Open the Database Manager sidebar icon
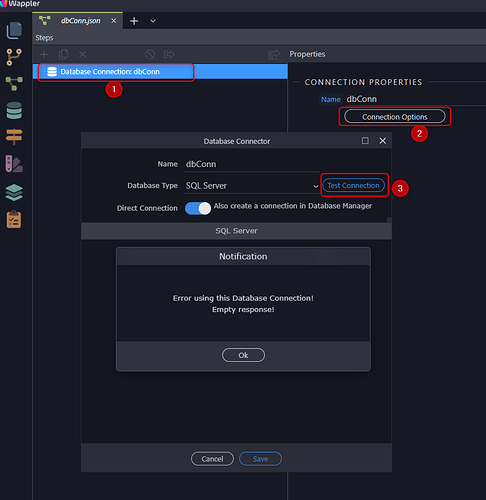486x500 pixels. [14, 110]
